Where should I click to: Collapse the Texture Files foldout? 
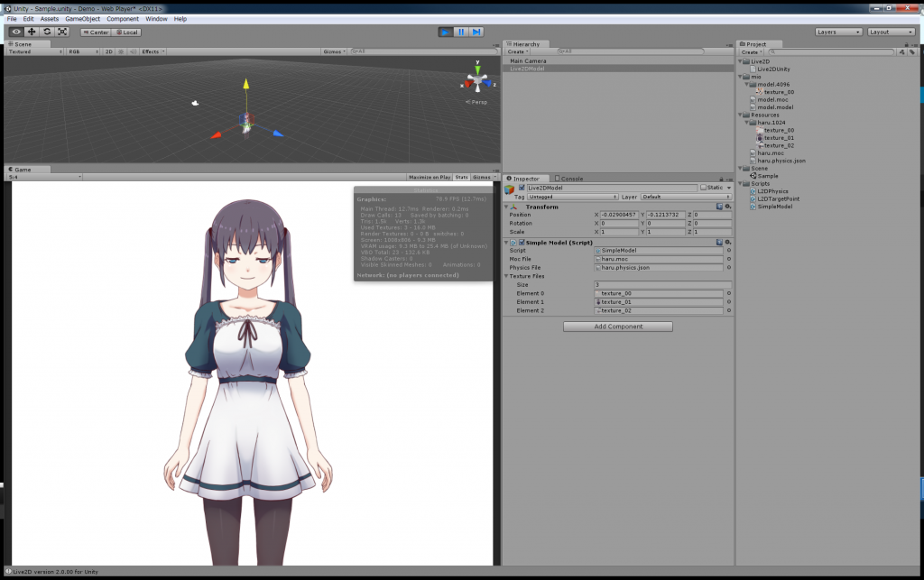click(506, 276)
